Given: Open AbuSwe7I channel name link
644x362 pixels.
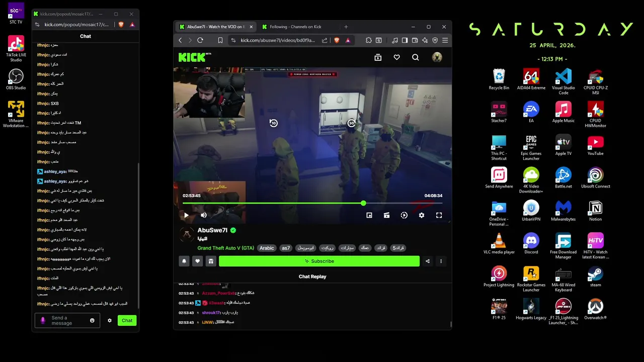Looking at the screenshot, I should click(212, 230).
